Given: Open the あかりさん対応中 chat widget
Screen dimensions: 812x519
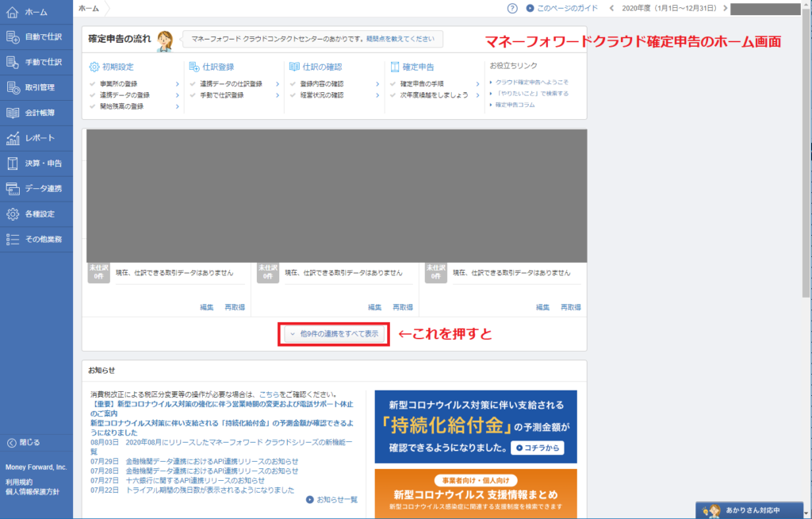Looking at the screenshot, I should coord(749,510).
